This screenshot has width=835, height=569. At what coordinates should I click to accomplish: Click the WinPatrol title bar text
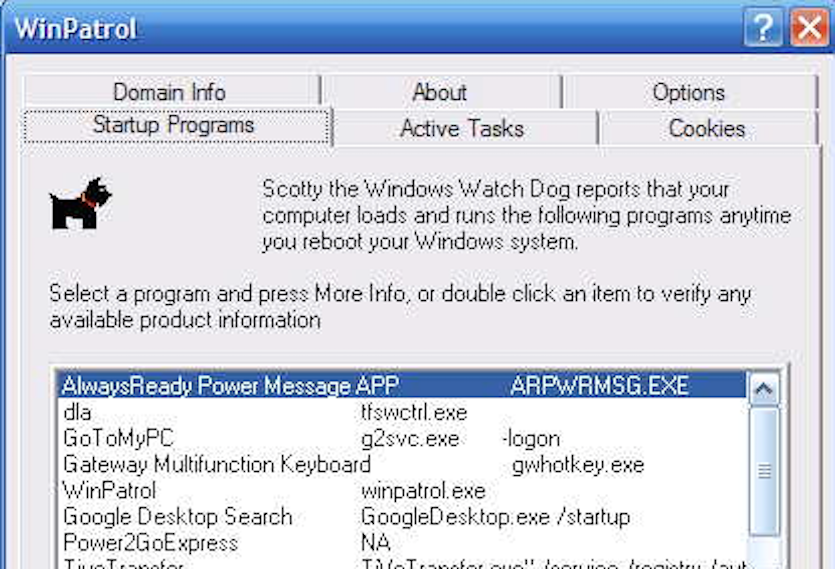75,28
